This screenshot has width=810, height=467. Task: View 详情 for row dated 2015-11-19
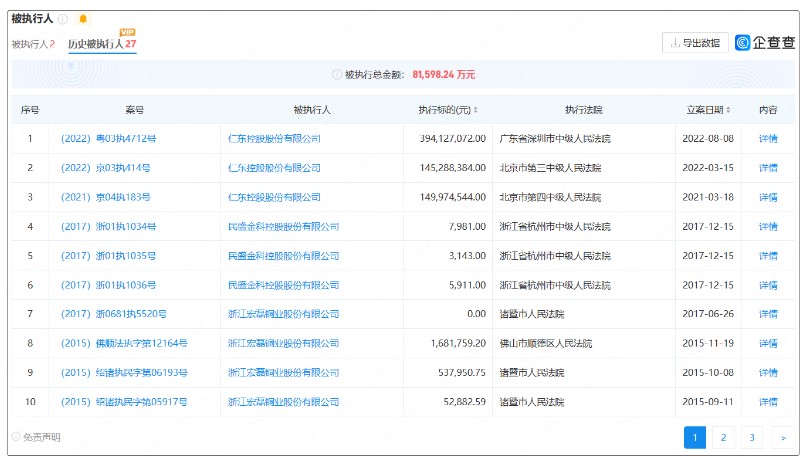click(768, 343)
